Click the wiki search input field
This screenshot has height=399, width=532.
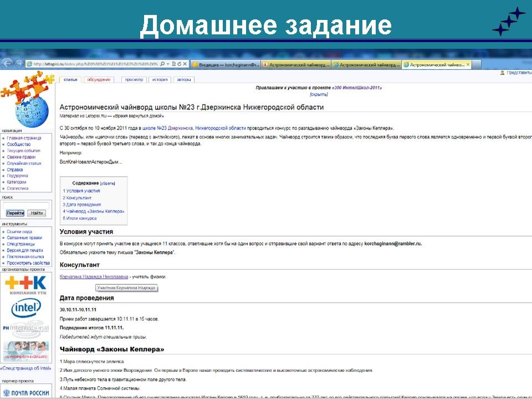coord(26,205)
